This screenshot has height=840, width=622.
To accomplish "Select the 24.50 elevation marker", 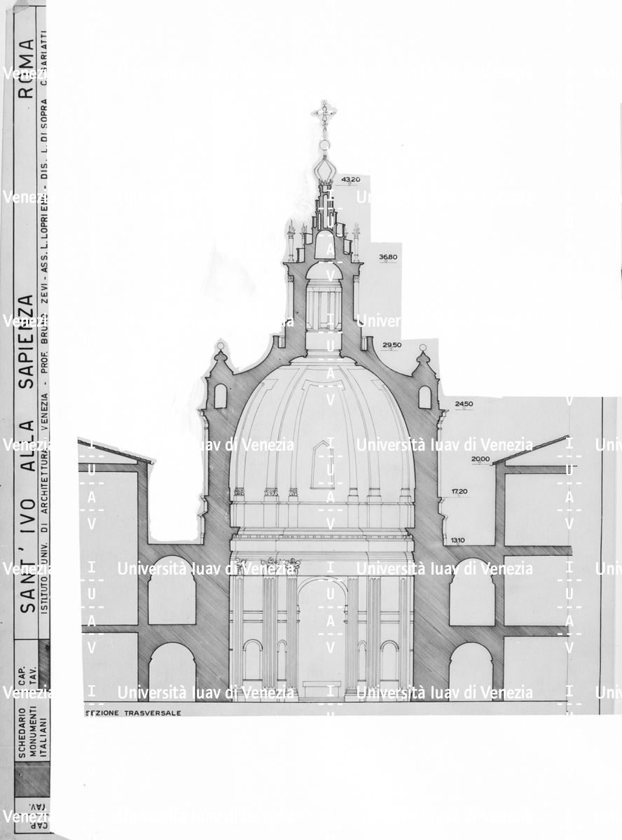I will point(464,404).
